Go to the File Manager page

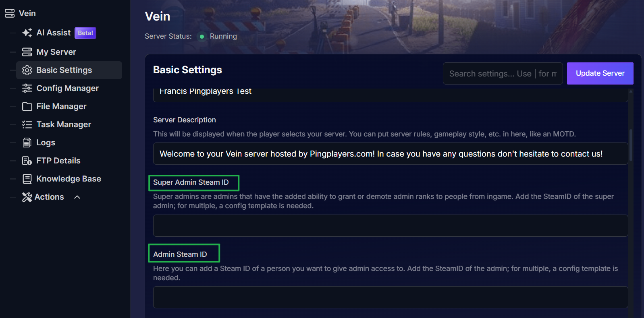[61, 106]
